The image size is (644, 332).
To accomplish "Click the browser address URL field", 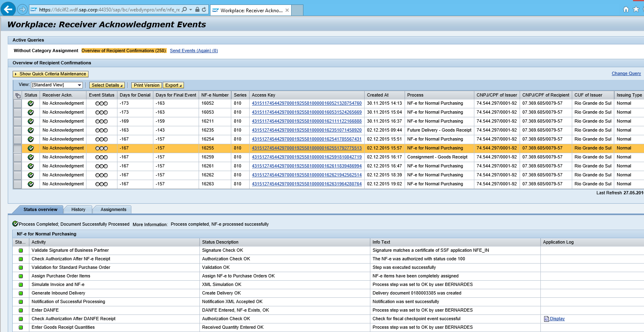I will tap(109, 9).
